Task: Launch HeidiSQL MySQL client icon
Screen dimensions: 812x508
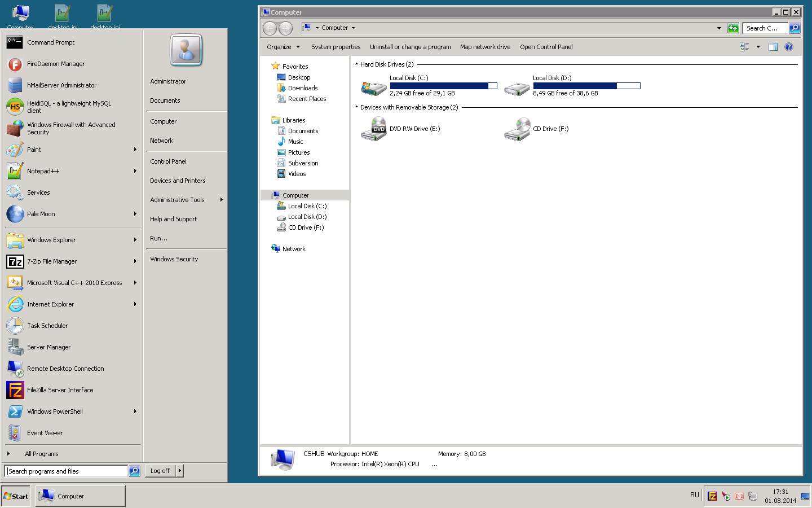Action: click(15, 107)
